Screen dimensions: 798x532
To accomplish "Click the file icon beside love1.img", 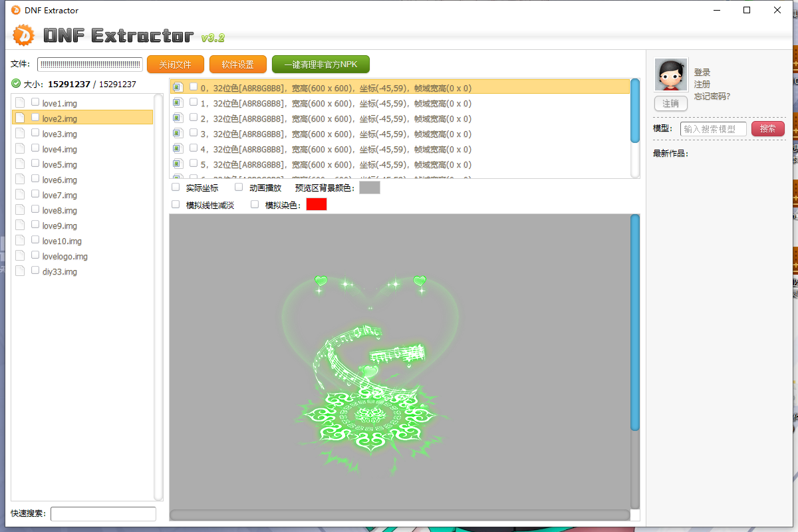I will tap(20, 103).
